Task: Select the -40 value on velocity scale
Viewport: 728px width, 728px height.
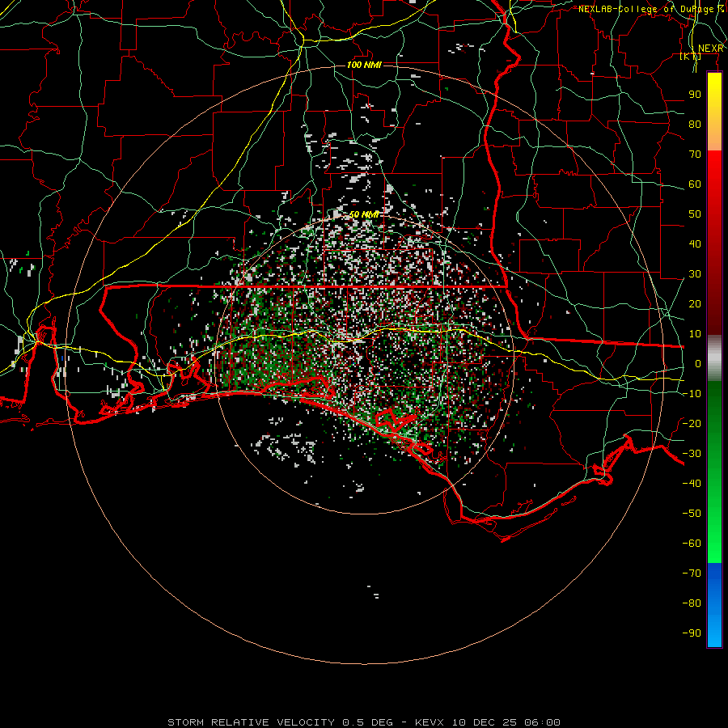Action: 692,484
